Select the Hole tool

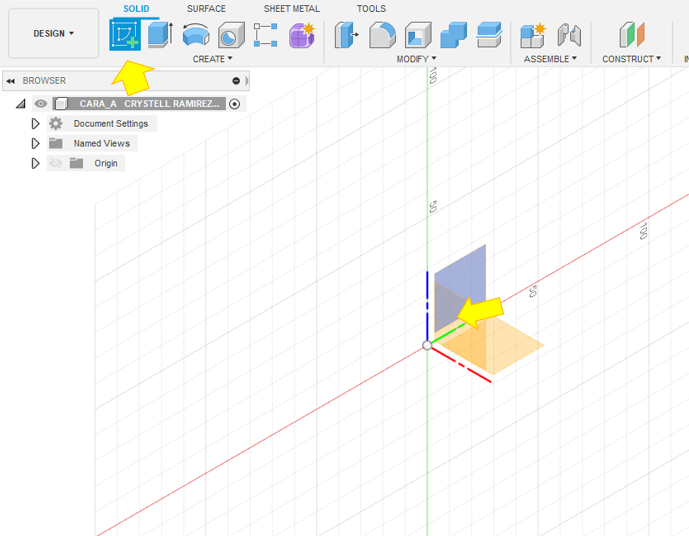point(231,35)
